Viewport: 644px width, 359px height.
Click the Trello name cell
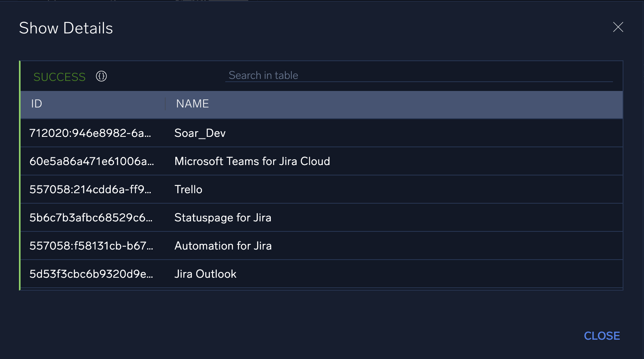188,190
